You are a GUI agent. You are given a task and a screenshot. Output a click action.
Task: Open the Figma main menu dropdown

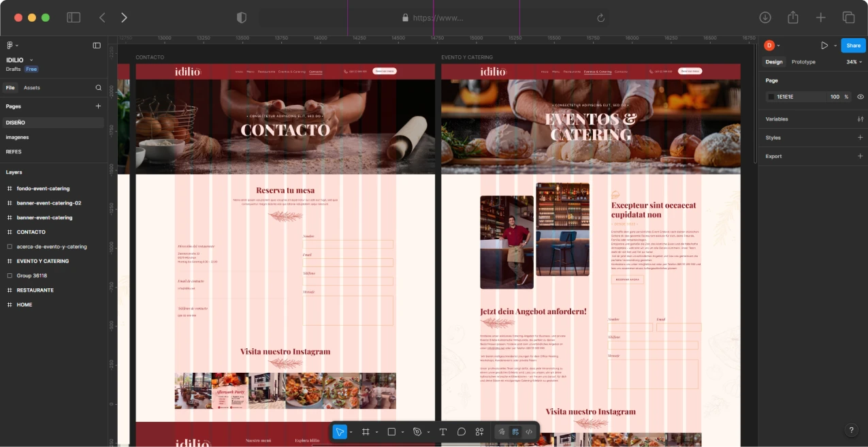11,46
